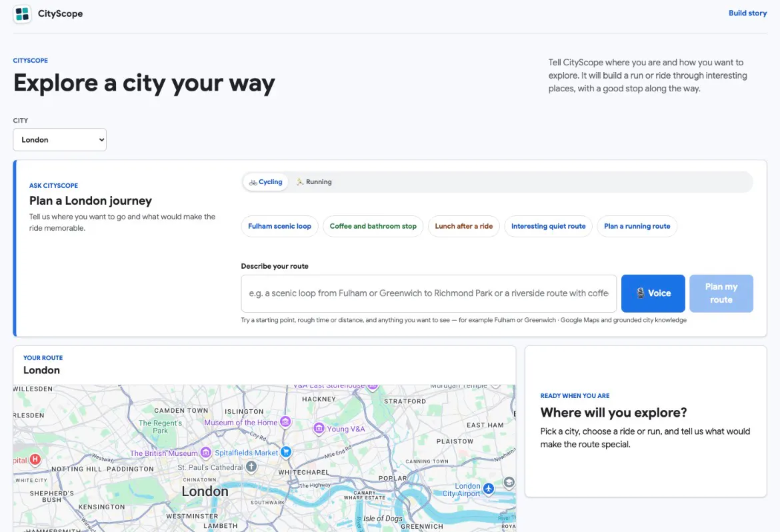Switch travel mode to Running
Screen dimensions: 780x532
click(314, 182)
